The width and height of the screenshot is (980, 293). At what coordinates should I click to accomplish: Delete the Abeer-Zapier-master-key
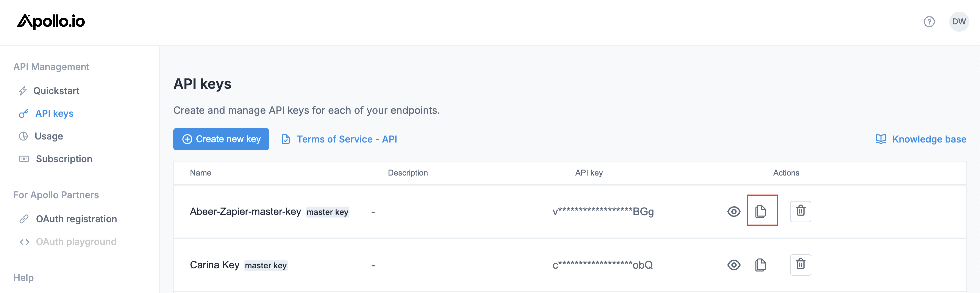click(x=800, y=211)
